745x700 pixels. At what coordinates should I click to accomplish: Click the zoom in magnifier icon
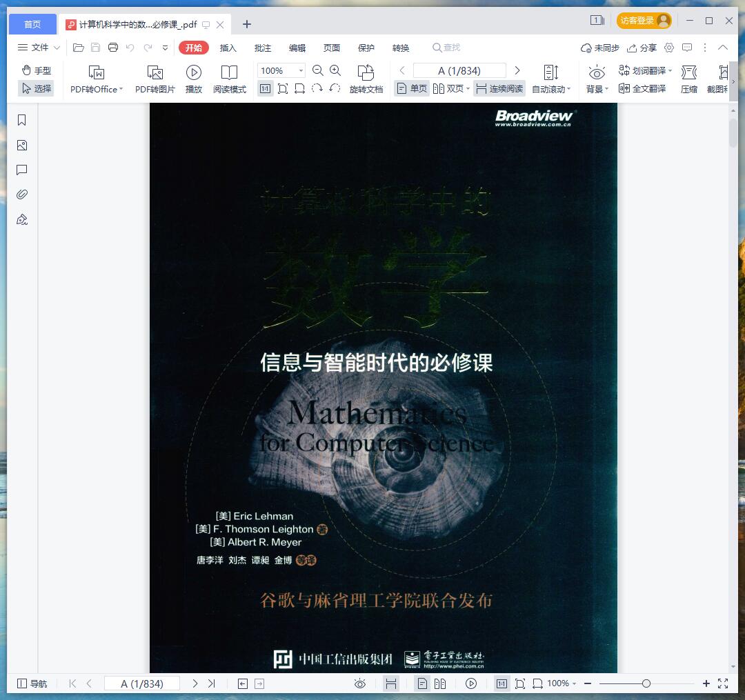pos(335,71)
